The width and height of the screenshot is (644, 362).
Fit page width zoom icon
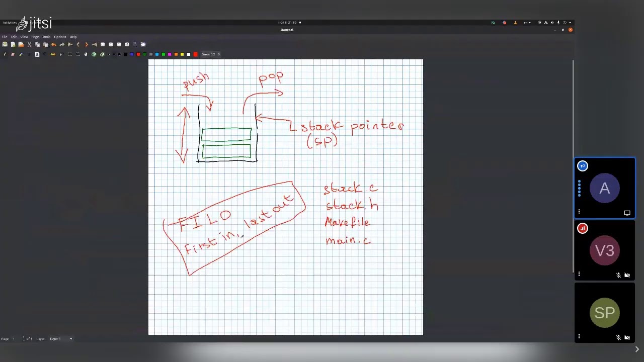point(111,44)
